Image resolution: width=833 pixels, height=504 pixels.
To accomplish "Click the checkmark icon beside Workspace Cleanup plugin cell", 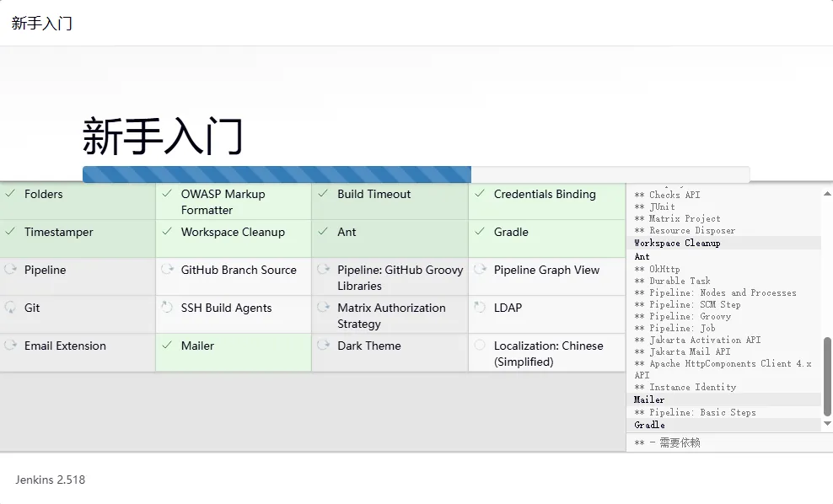I will coord(167,232).
